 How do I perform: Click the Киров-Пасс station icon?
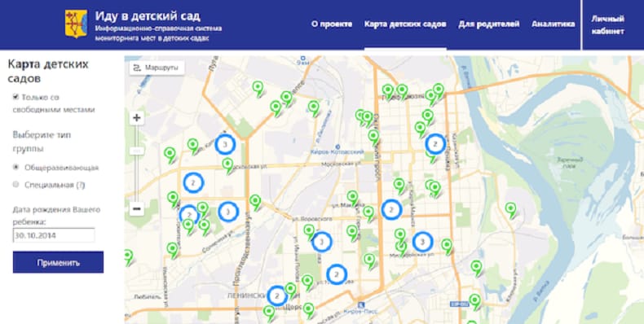click(361, 304)
